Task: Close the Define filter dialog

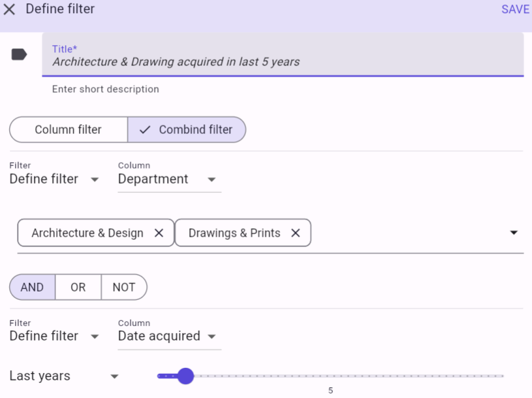Action: 10,10
